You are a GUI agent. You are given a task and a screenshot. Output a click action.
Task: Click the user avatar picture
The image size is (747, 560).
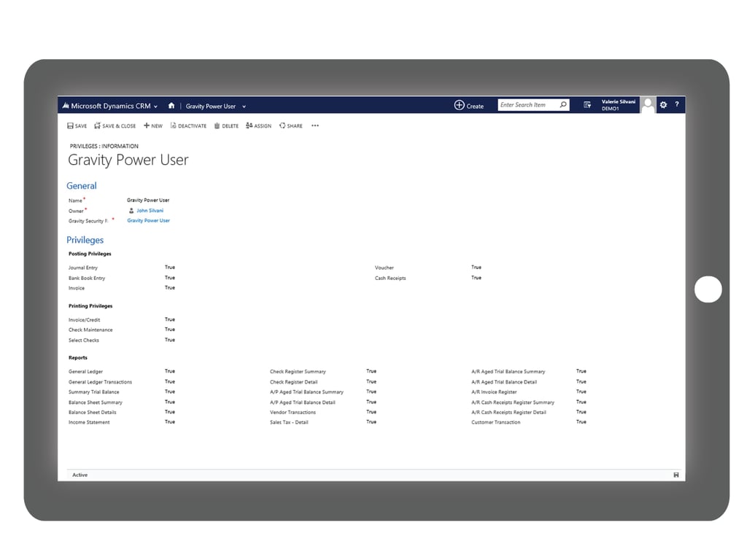pyautogui.click(x=648, y=105)
